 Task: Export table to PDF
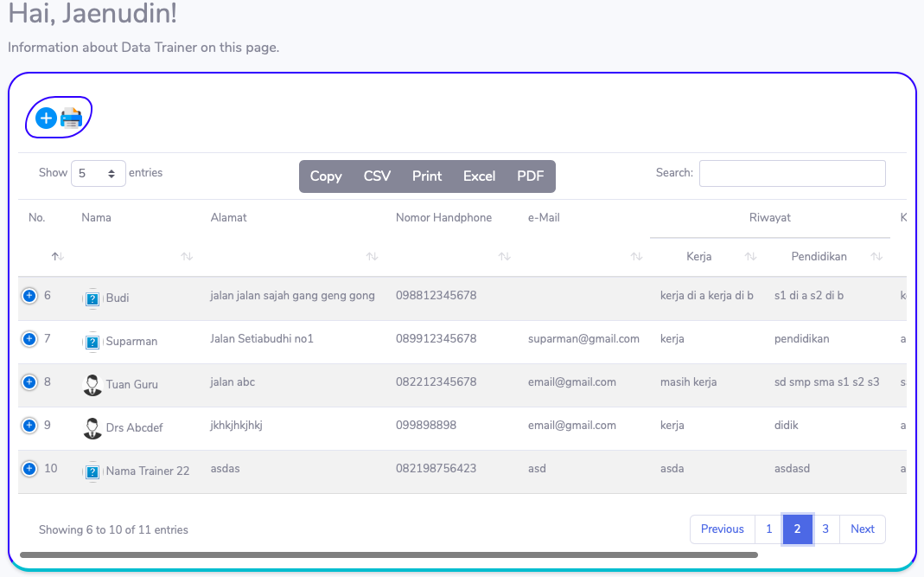point(530,176)
